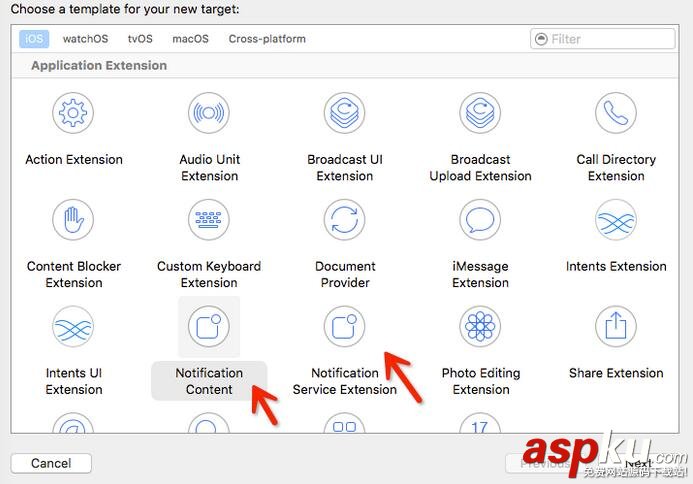693x484 pixels.
Task: Select the Share Extension upload icon
Action: 616,327
